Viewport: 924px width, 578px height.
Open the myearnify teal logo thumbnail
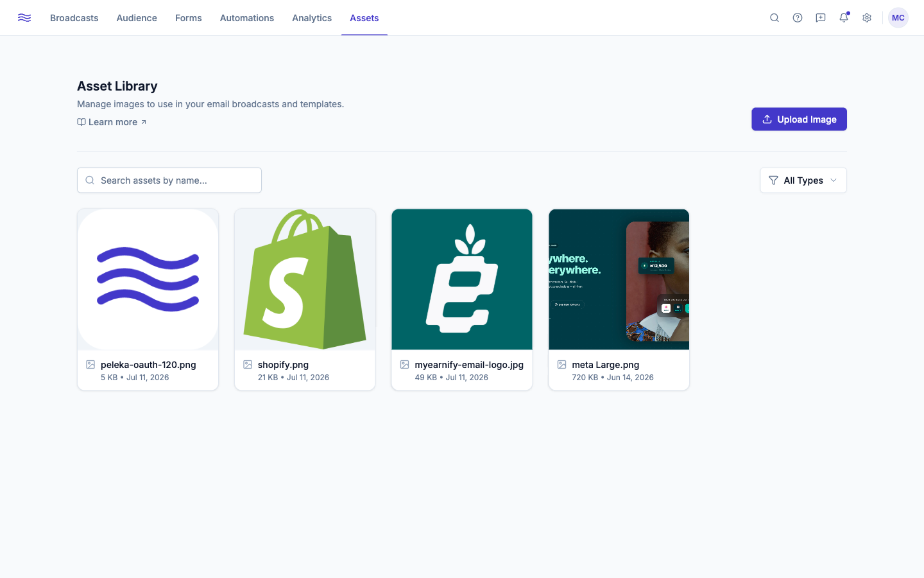(x=462, y=279)
